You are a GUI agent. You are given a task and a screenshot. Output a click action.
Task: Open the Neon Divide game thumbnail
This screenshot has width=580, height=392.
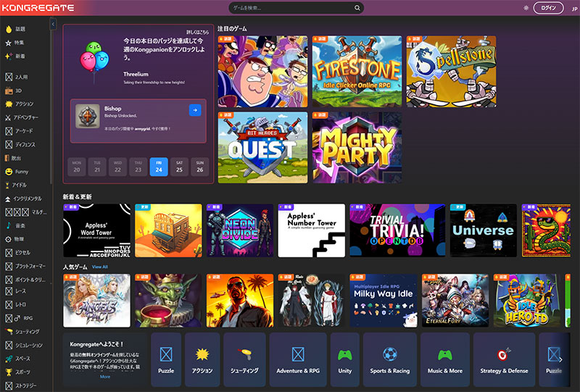coord(240,230)
